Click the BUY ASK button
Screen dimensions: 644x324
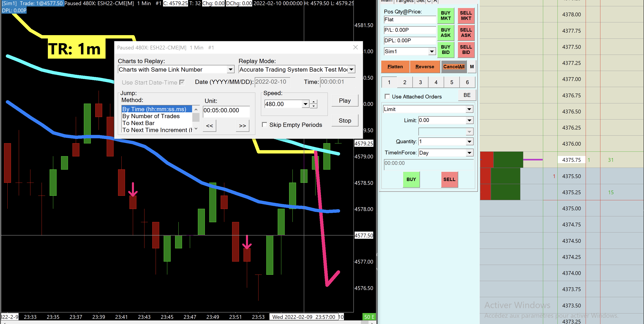click(x=445, y=32)
